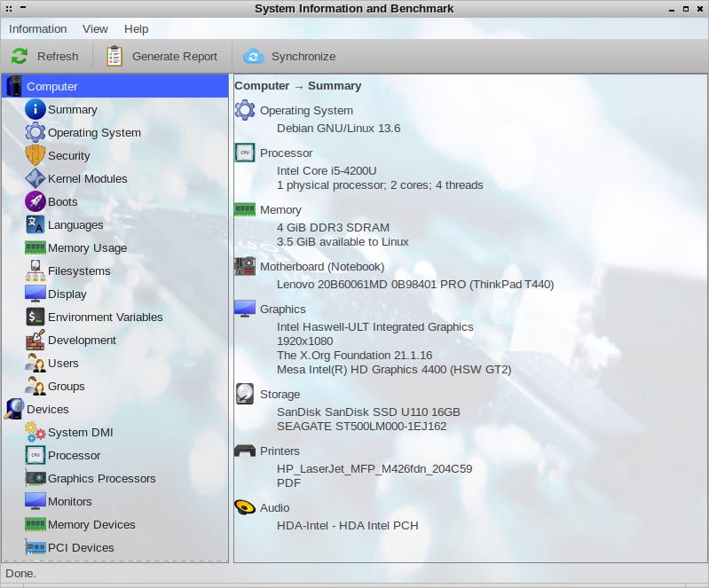Open the Help menu
Viewport: 709px width, 588px height.
click(136, 29)
